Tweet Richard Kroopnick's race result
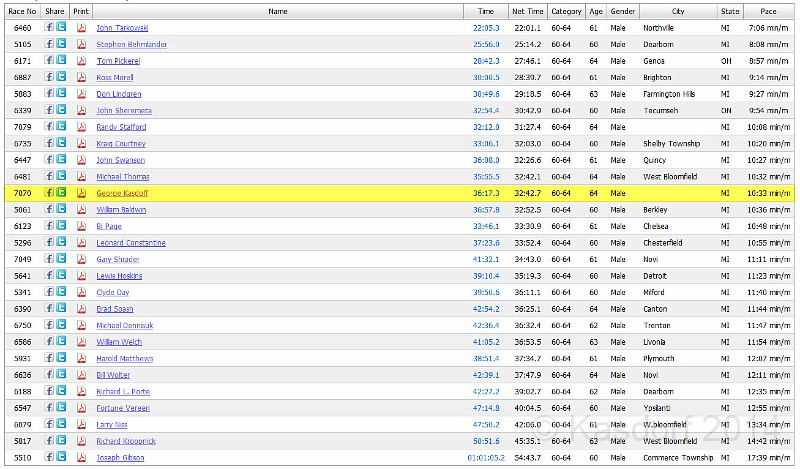This screenshot has width=800, height=469. pyautogui.click(x=61, y=440)
